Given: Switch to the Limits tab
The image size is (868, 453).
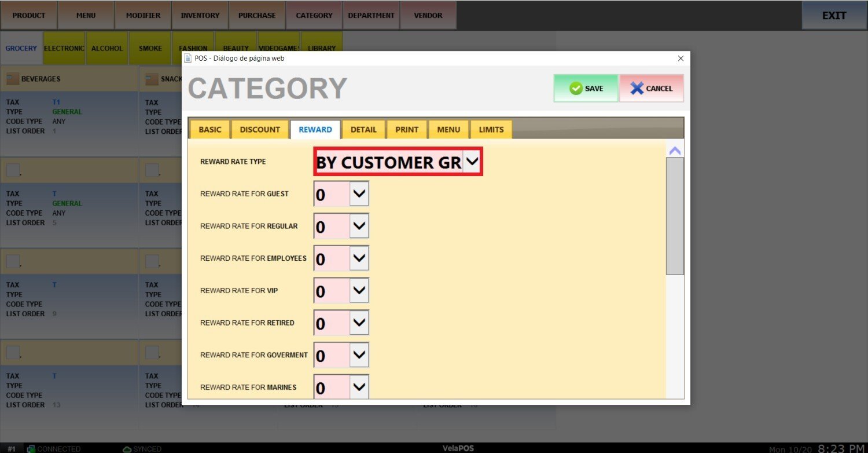Looking at the screenshot, I should click(491, 130).
